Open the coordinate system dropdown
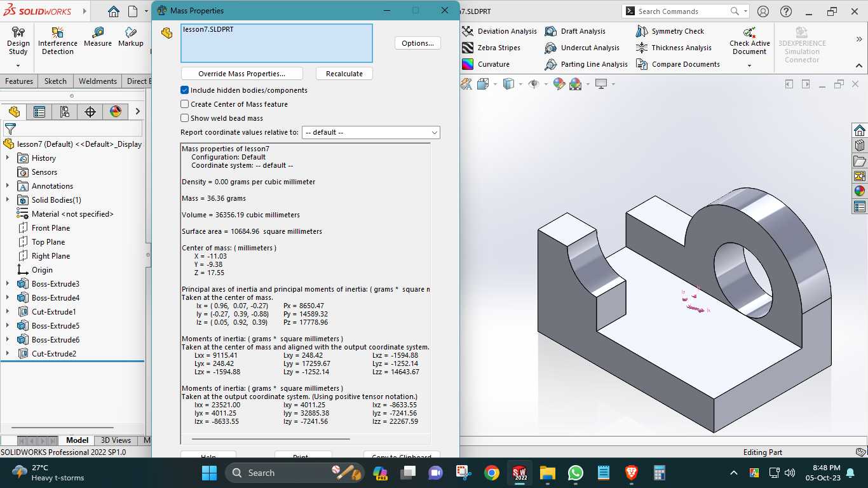This screenshot has height=488, width=868. click(371, 132)
